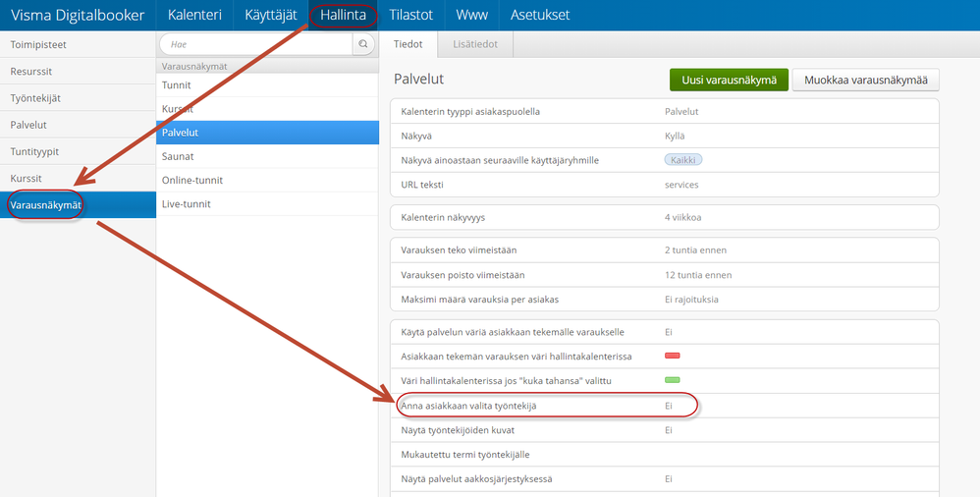
Task: Click the Käytä palvelun väriä row label
Action: click(x=512, y=332)
